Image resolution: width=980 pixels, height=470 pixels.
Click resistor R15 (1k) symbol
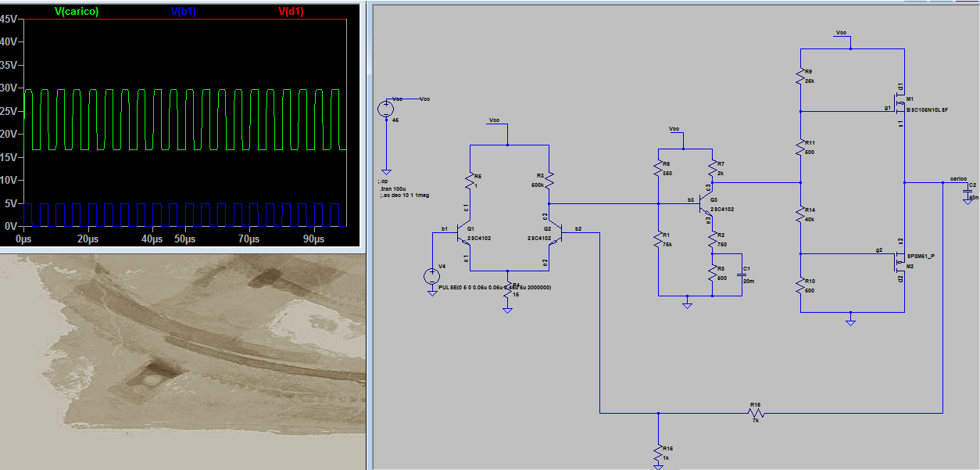coord(659,452)
